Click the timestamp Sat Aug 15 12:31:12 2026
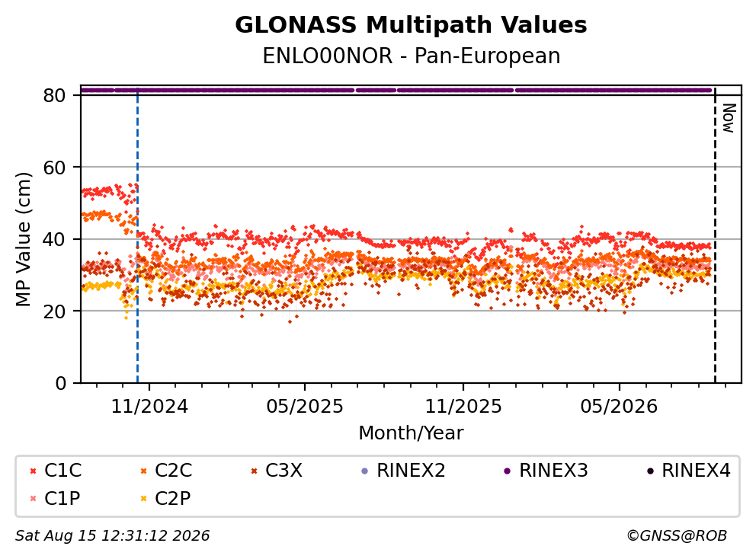This screenshot has height=559, width=756. pyautogui.click(x=112, y=536)
